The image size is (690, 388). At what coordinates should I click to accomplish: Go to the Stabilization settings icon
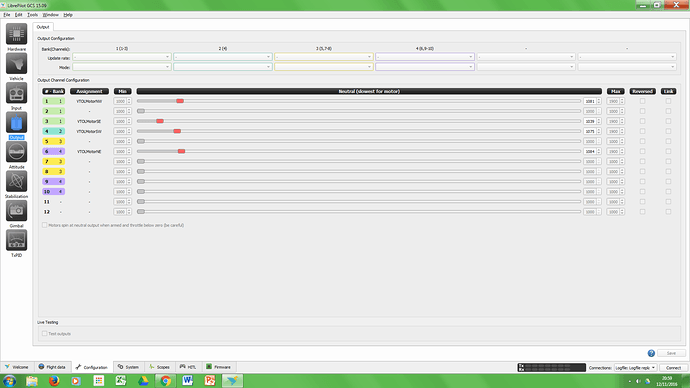16,182
